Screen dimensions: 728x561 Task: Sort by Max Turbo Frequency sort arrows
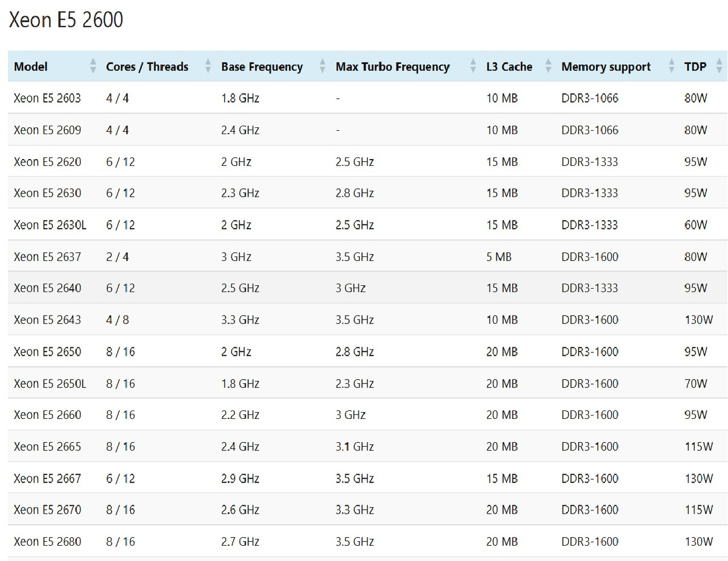[x=473, y=66]
